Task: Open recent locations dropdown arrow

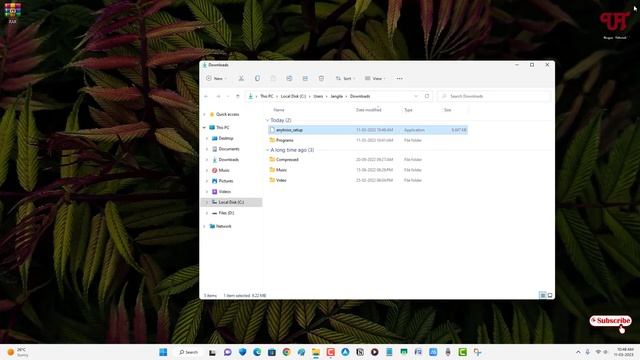Action: coord(228,96)
